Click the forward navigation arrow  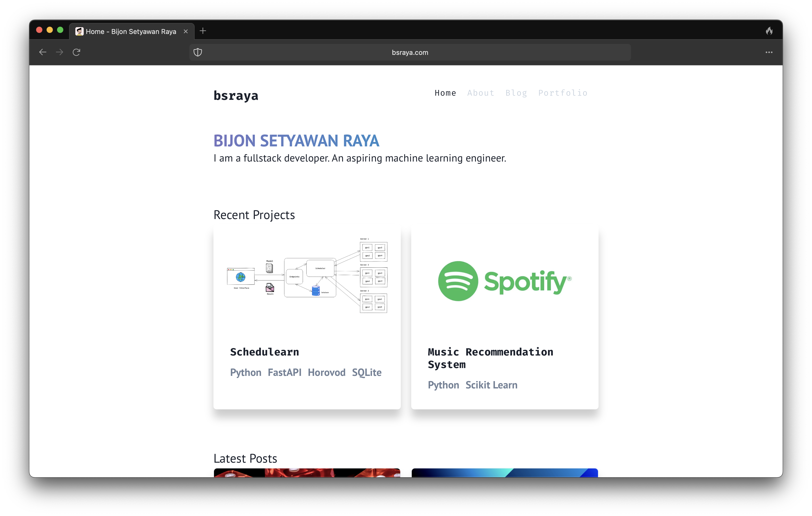(x=59, y=52)
